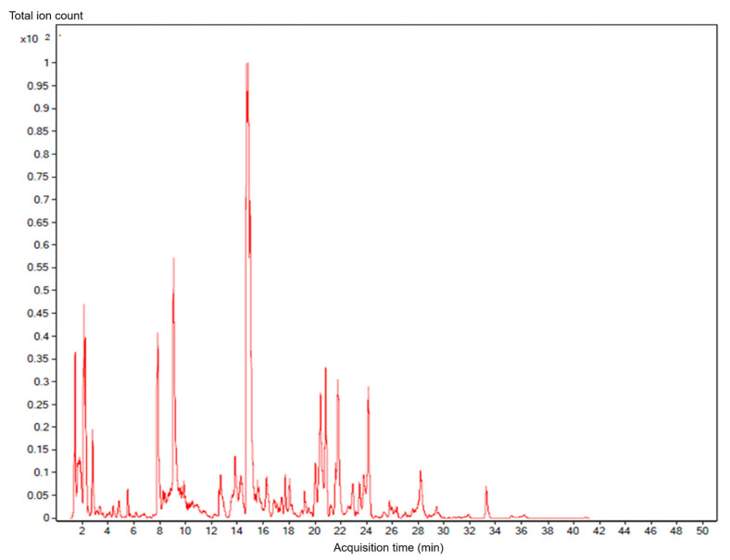The image size is (730, 560).
Task: Click x-axis tick label 42
Action: pos(598,530)
